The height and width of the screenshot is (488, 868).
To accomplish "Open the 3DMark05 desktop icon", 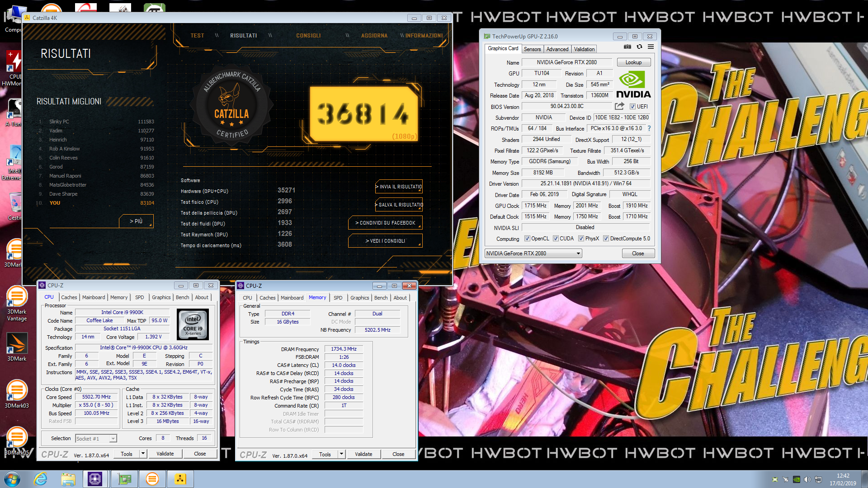I will tap(17, 441).
